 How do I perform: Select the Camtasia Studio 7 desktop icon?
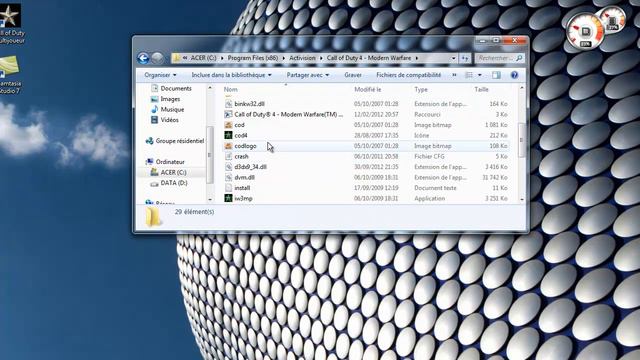(10, 75)
